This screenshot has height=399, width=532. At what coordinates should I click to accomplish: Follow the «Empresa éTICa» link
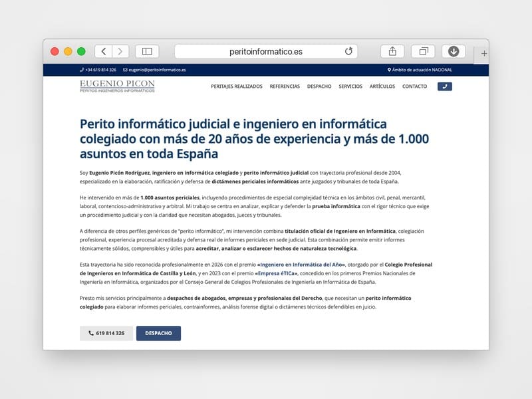click(276, 273)
